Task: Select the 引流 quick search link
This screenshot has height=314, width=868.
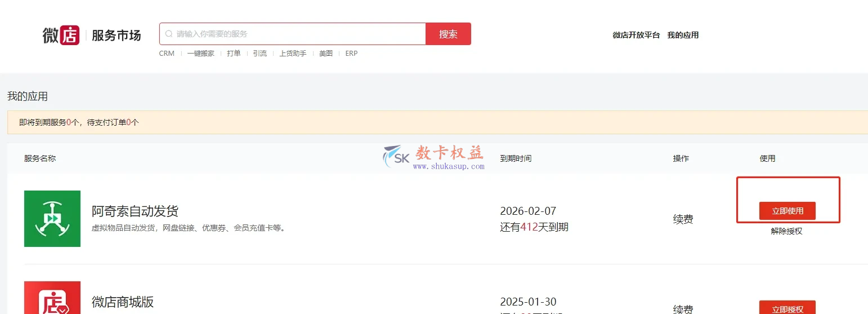Action: click(259, 54)
